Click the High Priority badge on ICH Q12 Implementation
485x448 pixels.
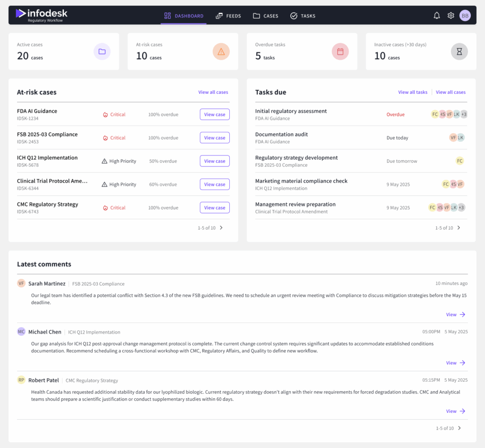click(x=118, y=161)
